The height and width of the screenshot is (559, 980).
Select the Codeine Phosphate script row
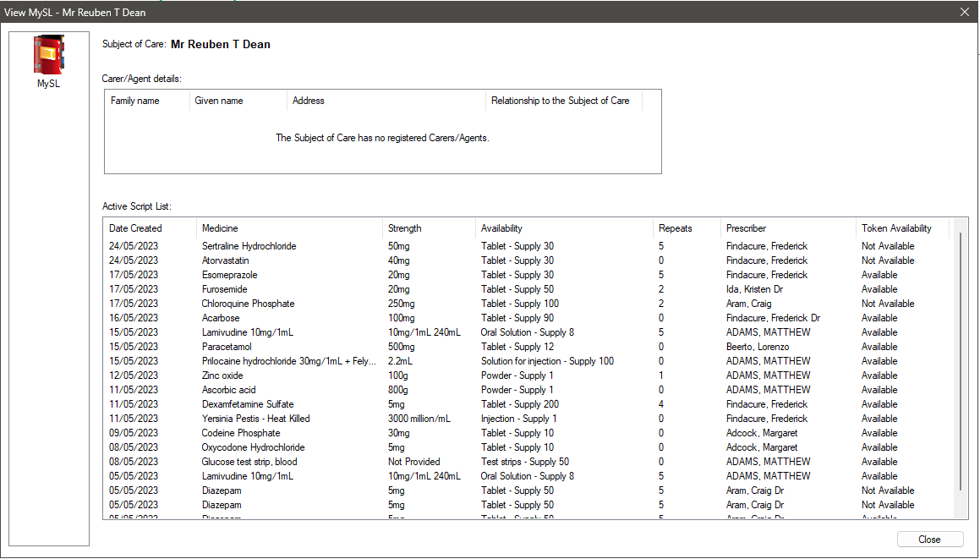click(x=528, y=433)
